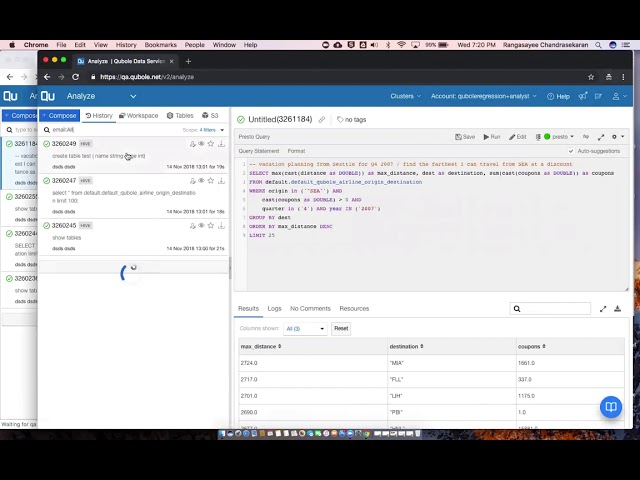The height and width of the screenshot is (480, 640).
Task: Open Chrome's three-dot menu
Action: 623,77
